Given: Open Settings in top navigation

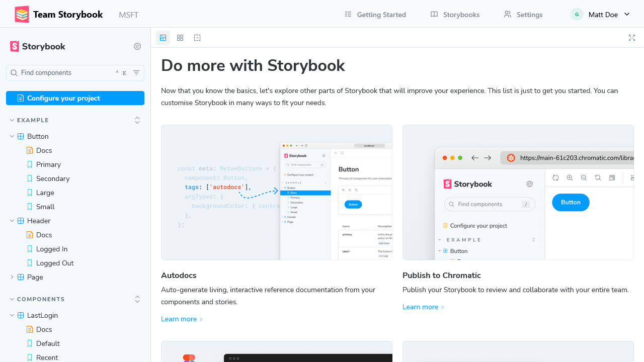Looking at the screenshot, I should 523,15.
